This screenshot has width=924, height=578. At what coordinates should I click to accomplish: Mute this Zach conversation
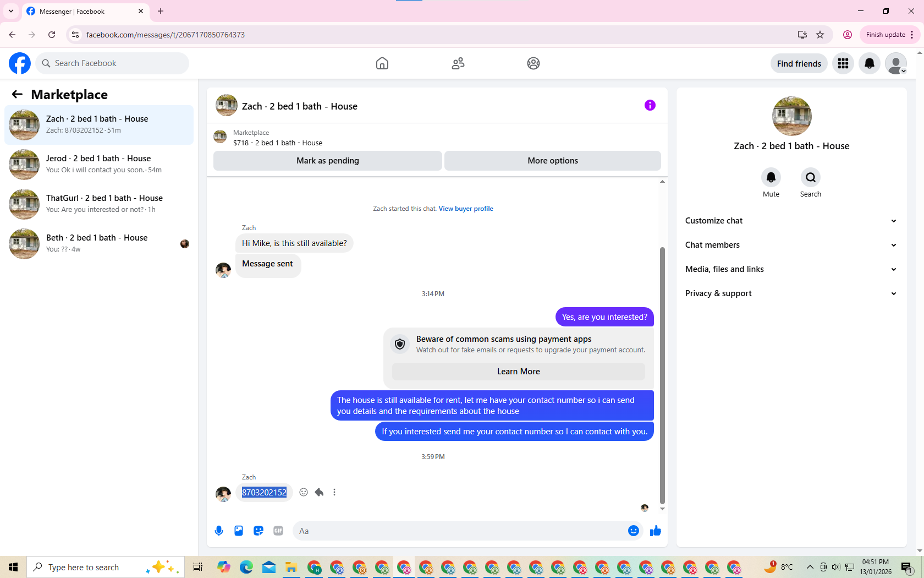771,177
